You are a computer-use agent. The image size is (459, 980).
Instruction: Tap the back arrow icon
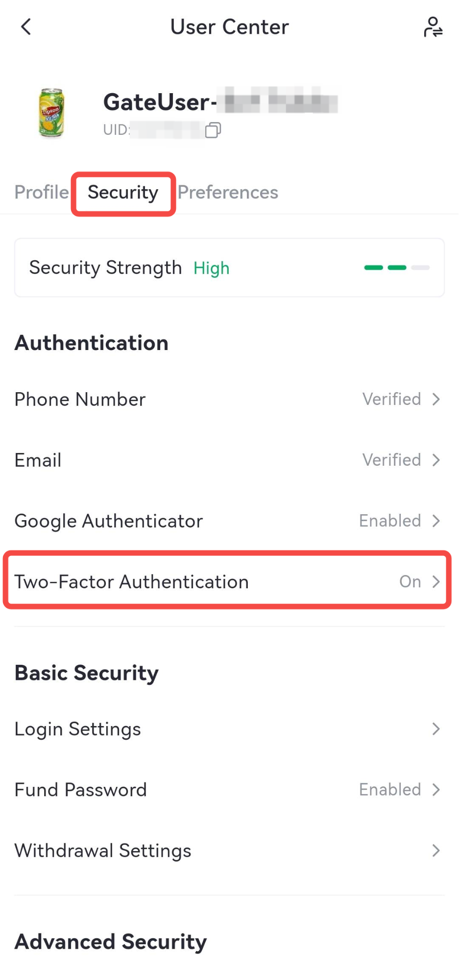coord(26,27)
